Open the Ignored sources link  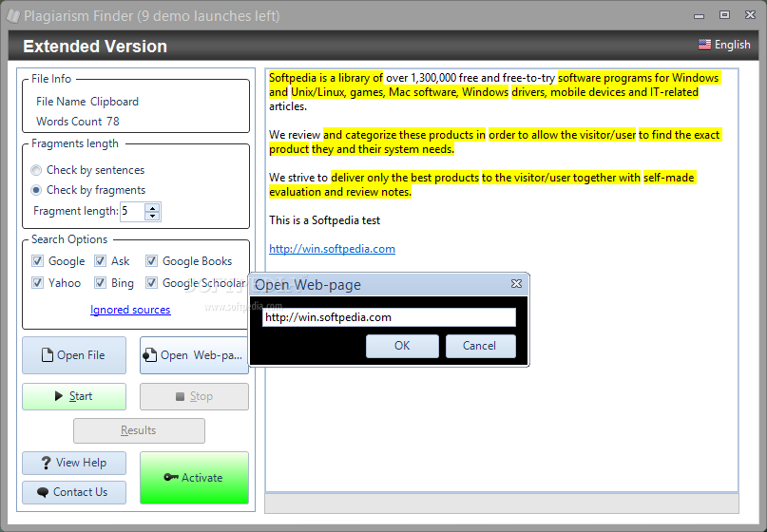[130, 310]
